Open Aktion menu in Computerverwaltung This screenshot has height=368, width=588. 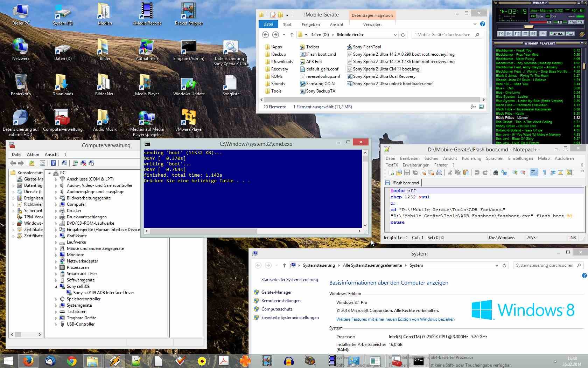[x=33, y=155]
